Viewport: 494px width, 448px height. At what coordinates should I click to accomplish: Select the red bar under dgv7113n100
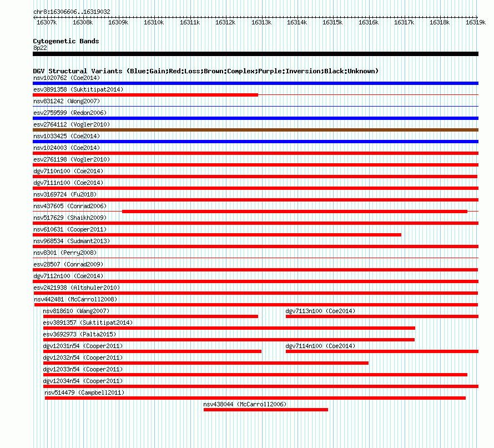coord(382,316)
